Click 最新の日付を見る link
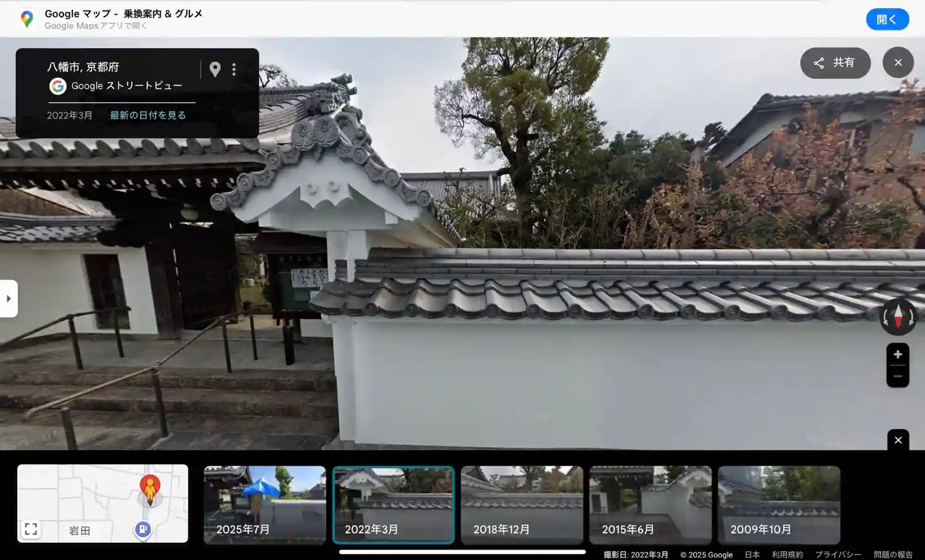The image size is (925, 560). tap(148, 115)
